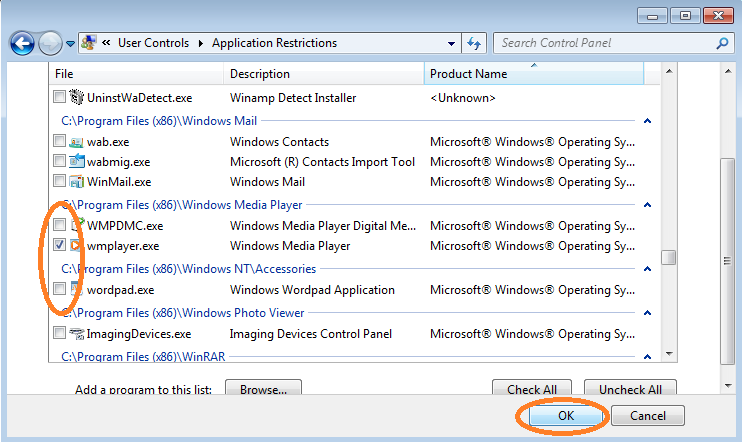Click the Forward navigation arrow button

pos(50,44)
